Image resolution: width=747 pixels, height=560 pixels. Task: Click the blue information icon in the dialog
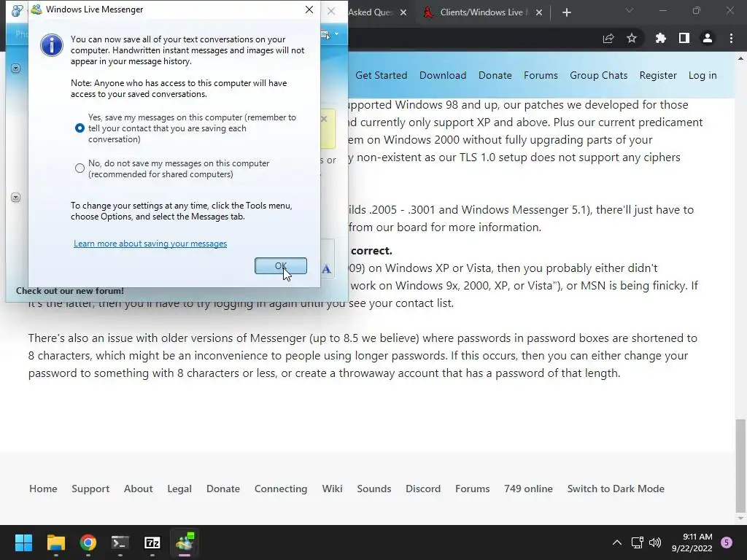click(x=52, y=46)
